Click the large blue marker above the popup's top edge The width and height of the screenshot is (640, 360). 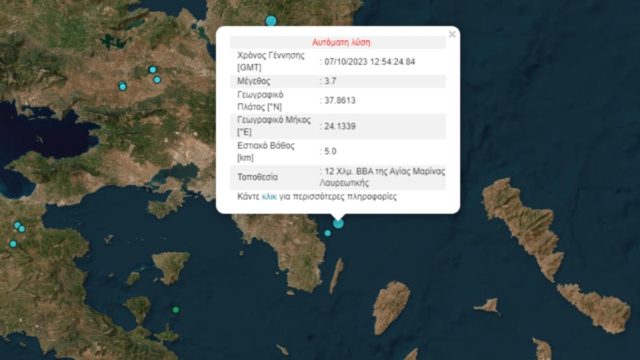pos(271,21)
